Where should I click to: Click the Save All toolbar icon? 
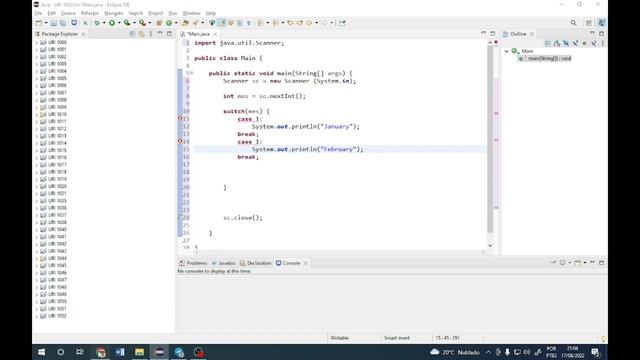pyautogui.click(x=63, y=23)
